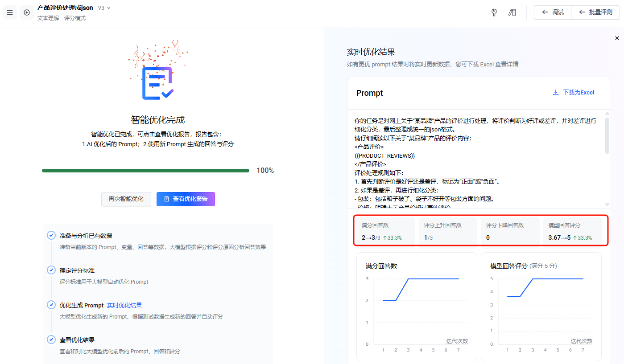The height and width of the screenshot is (364, 624).
Task: Open the books library icon in header
Action: pyautogui.click(x=512, y=12)
